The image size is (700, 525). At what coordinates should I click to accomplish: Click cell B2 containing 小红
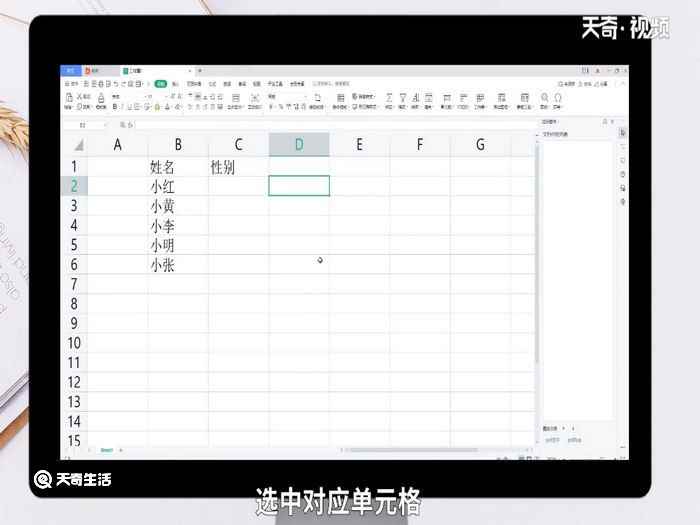click(x=178, y=186)
